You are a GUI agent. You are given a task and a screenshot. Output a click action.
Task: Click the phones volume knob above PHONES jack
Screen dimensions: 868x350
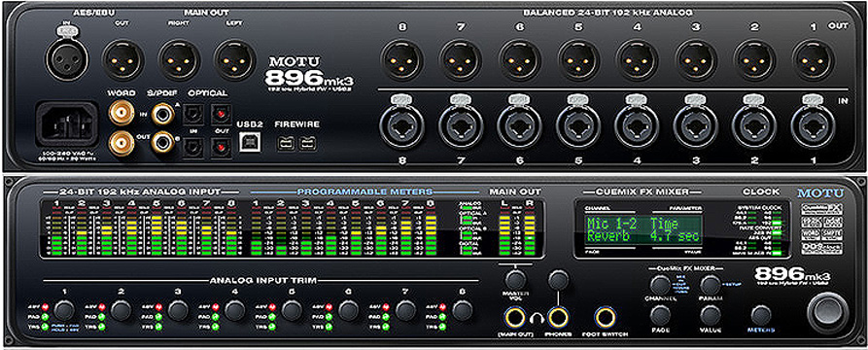(x=559, y=279)
